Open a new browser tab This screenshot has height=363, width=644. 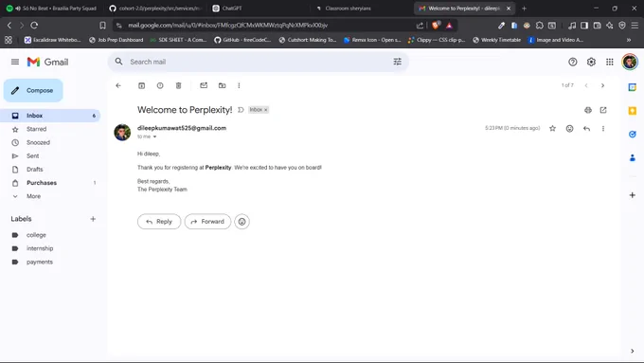click(x=524, y=9)
